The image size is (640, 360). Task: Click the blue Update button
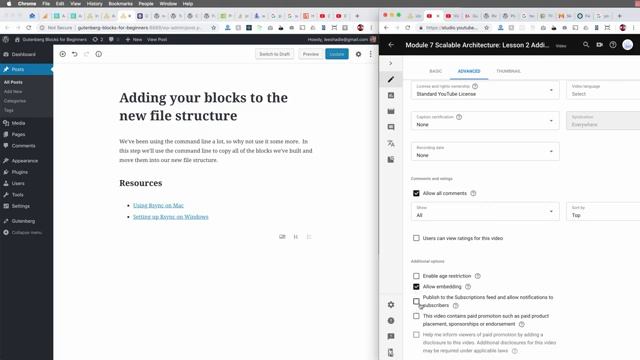[337, 54]
